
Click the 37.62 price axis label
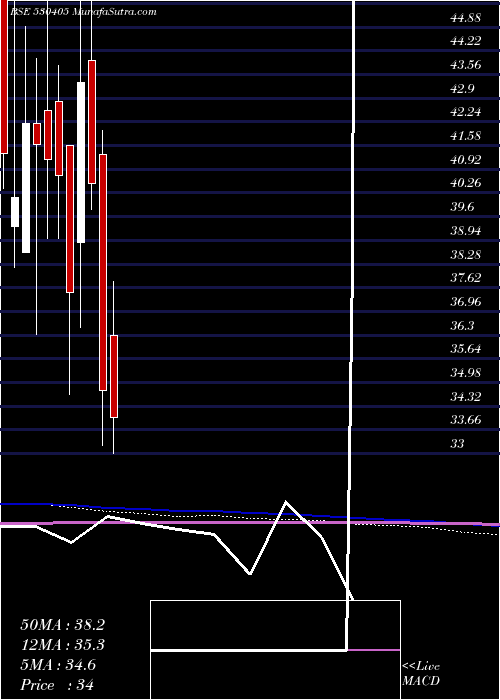pyautogui.click(x=466, y=278)
